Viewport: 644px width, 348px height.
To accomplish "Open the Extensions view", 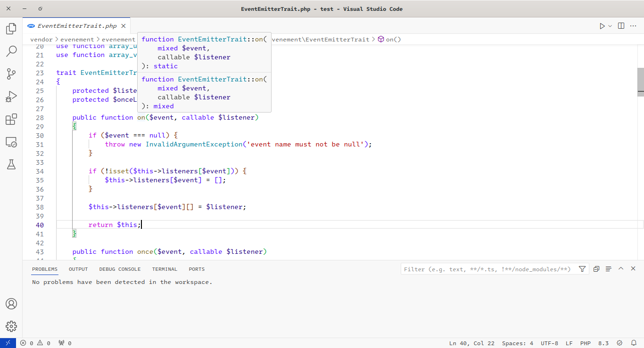I will [11, 119].
